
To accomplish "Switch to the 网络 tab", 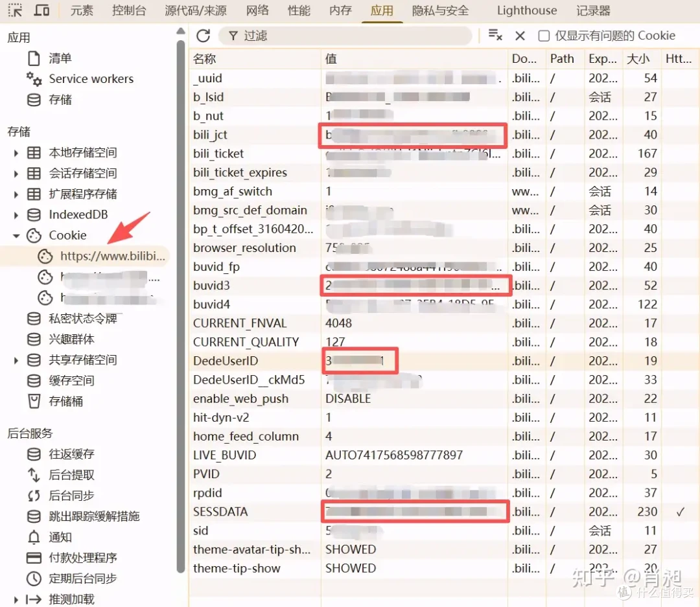I will pyautogui.click(x=257, y=10).
